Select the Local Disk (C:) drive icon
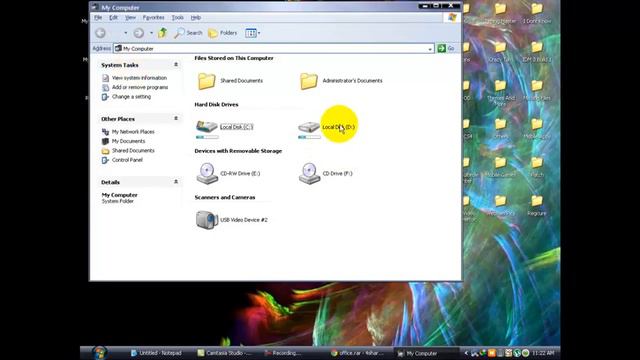 point(207,126)
